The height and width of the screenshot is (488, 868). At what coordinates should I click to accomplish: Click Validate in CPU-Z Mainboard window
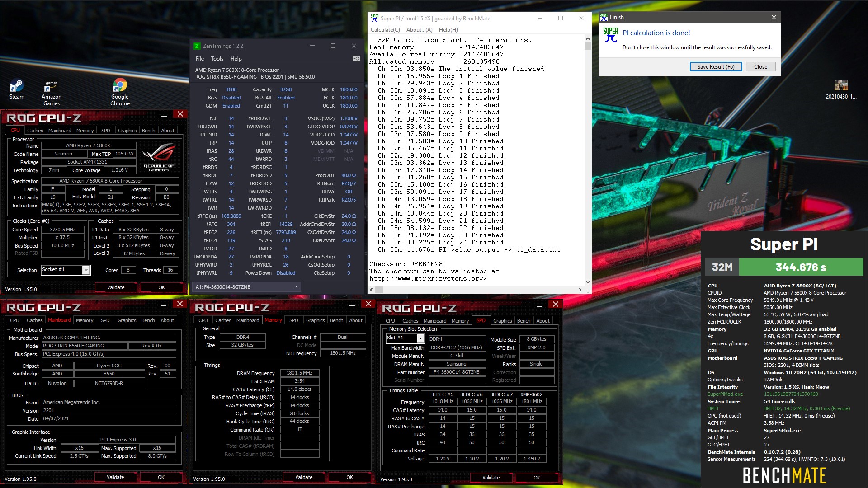[x=115, y=477]
